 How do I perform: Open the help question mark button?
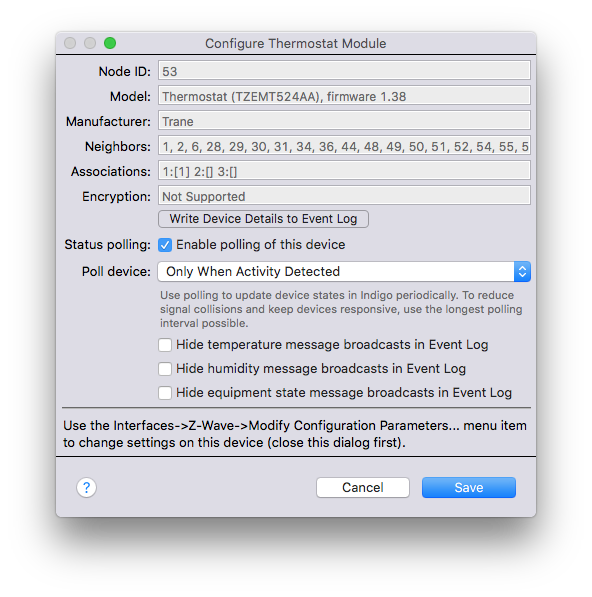click(86, 487)
